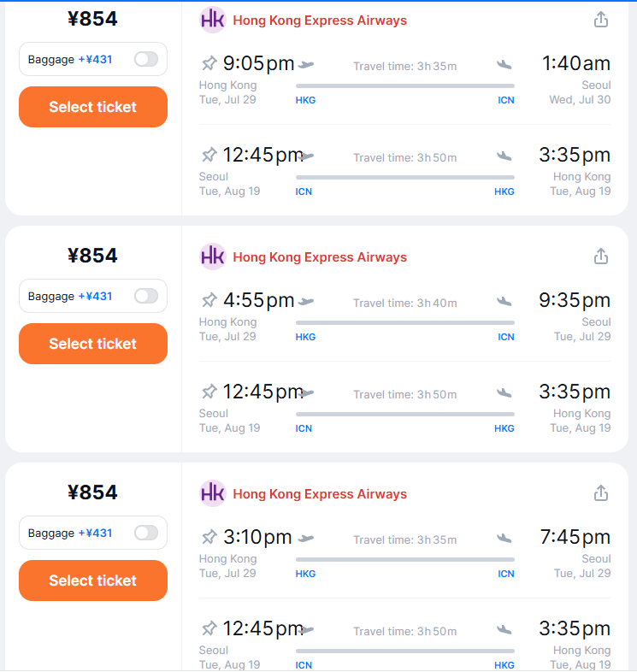
Task: Pin the 3:10pm Hong Kong departure
Action: 209,537
